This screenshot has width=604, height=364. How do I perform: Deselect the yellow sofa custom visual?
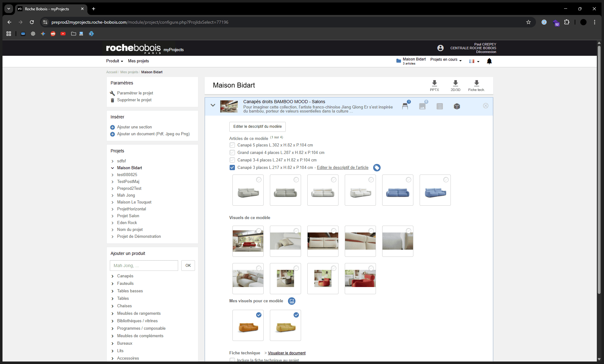point(296,315)
